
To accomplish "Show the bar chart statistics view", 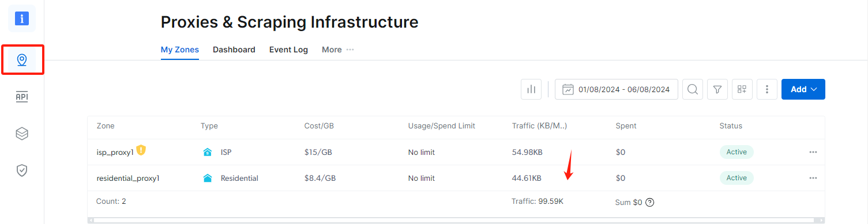I will click(x=531, y=89).
